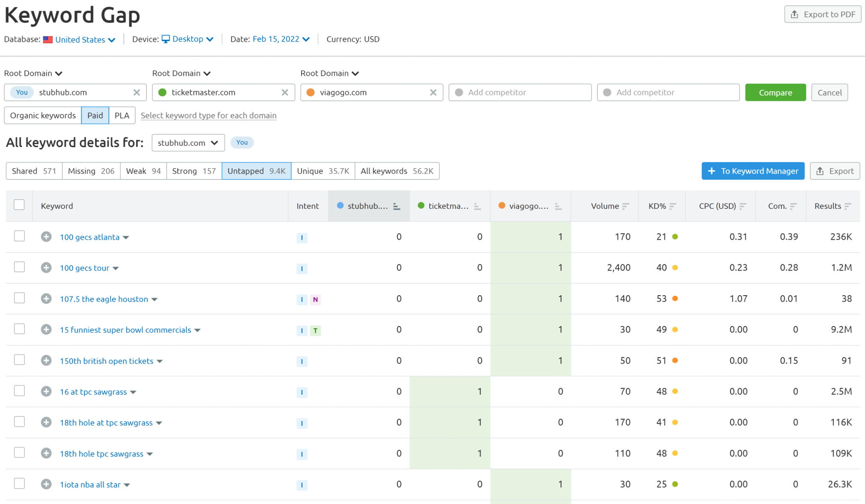Check the '18th hole at tpc sawgrass' checkbox

click(19, 422)
